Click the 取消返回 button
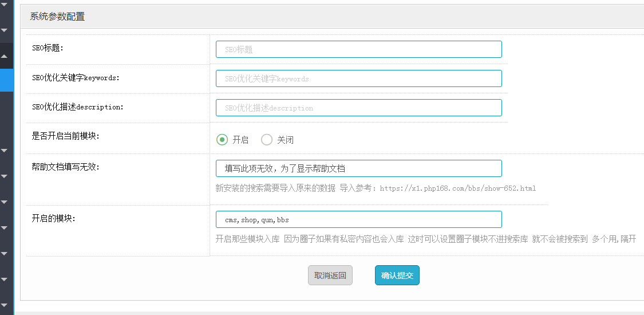 tap(330, 275)
